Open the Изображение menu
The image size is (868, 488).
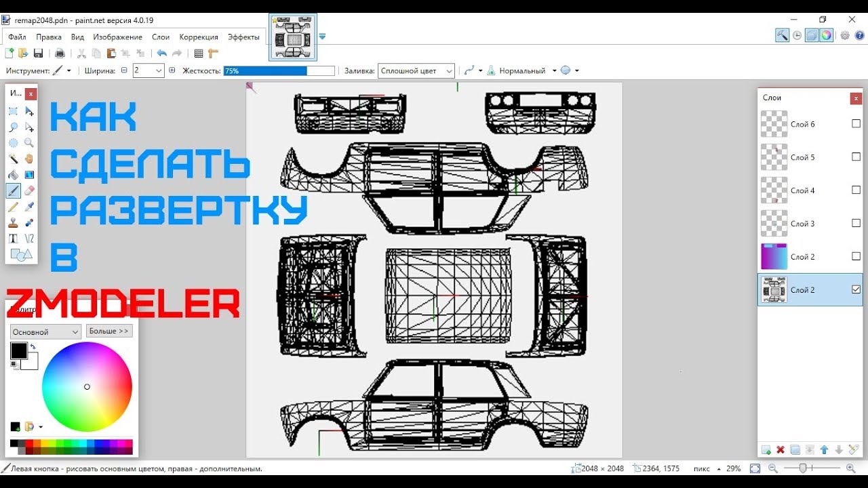[x=118, y=37]
